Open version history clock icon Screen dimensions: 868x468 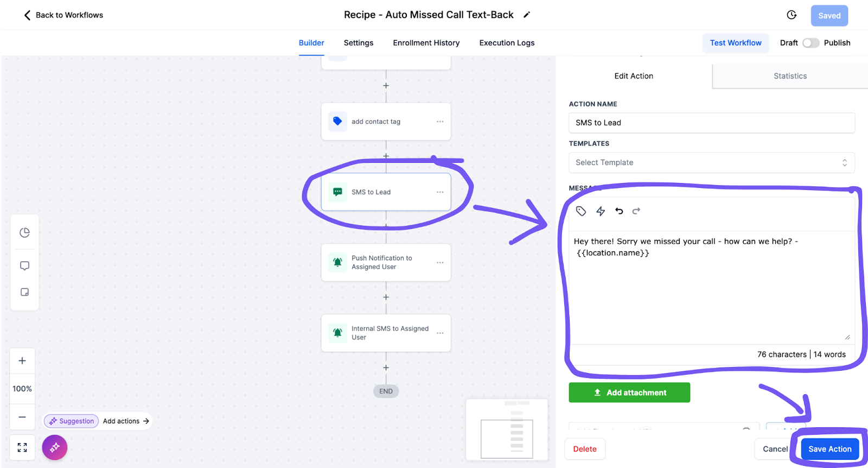click(792, 15)
